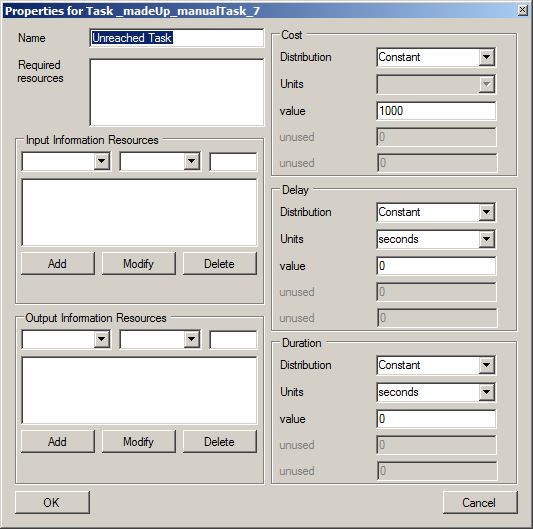The width and height of the screenshot is (533, 529).
Task: Click the Required resources list box
Action: 176,92
